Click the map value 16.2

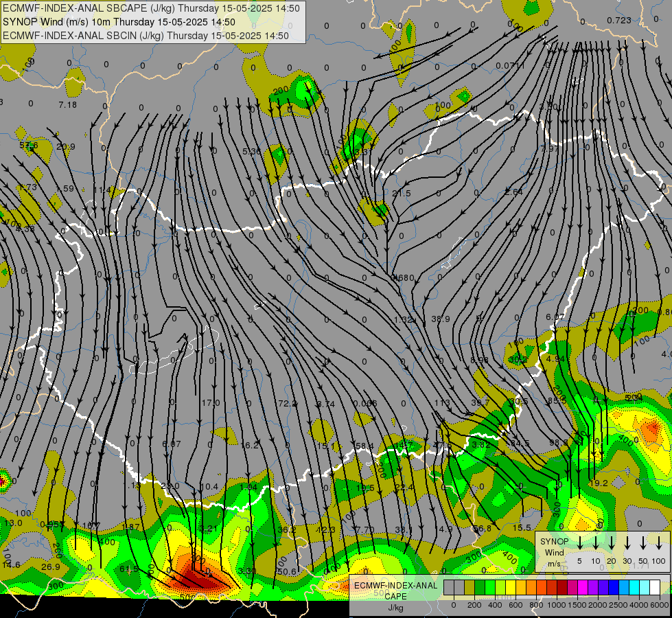pyautogui.click(x=249, y=445)
